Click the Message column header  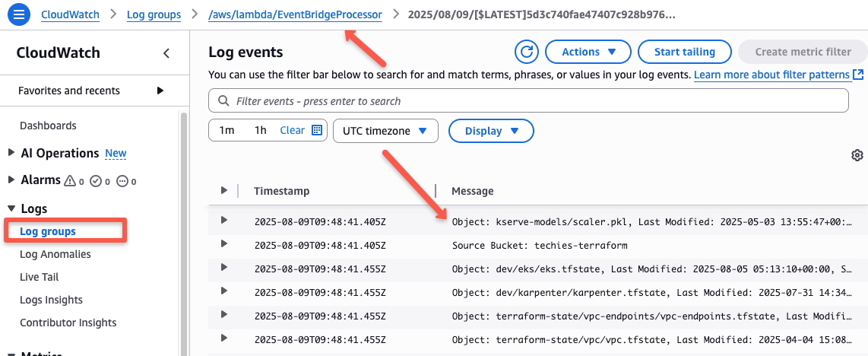pos(472,191)
